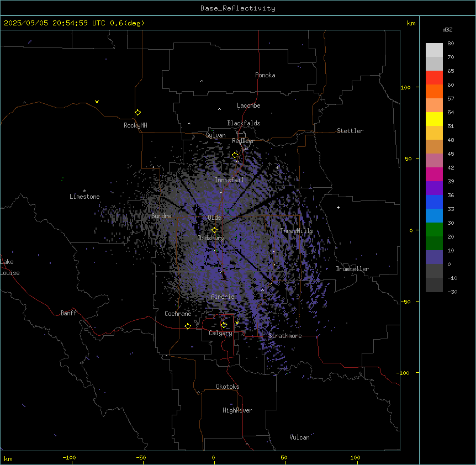Select the light gray 80 dBZ legend swatch
The width and height of the screenshot is (476, 465).
[x=434, y=50]
